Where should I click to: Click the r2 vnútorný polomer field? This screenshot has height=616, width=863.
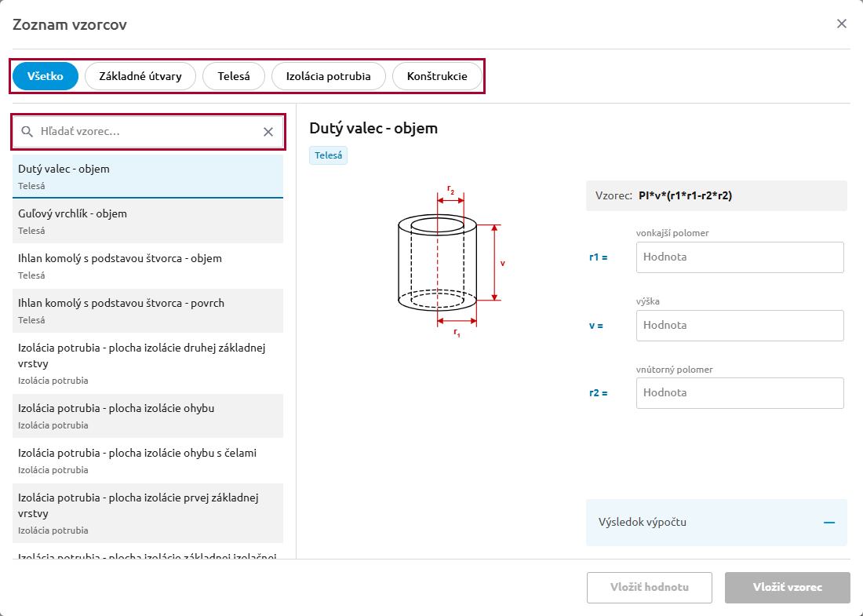[740, 393]
